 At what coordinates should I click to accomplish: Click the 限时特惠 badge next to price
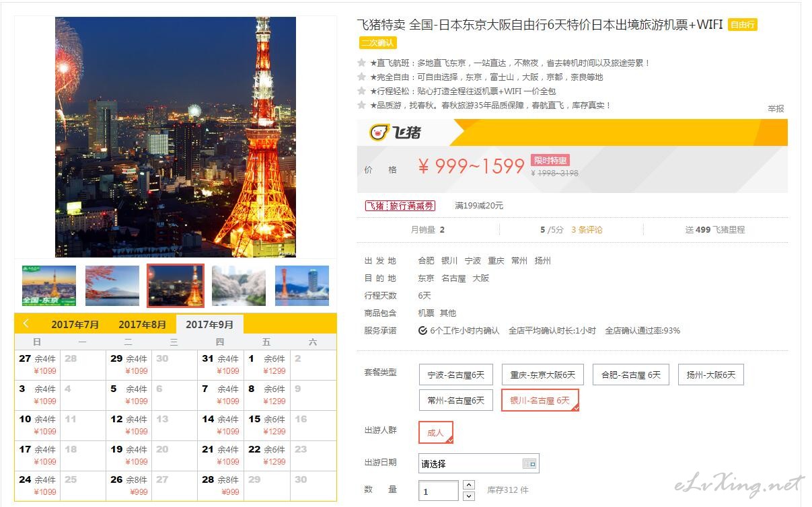pos(550,160)
